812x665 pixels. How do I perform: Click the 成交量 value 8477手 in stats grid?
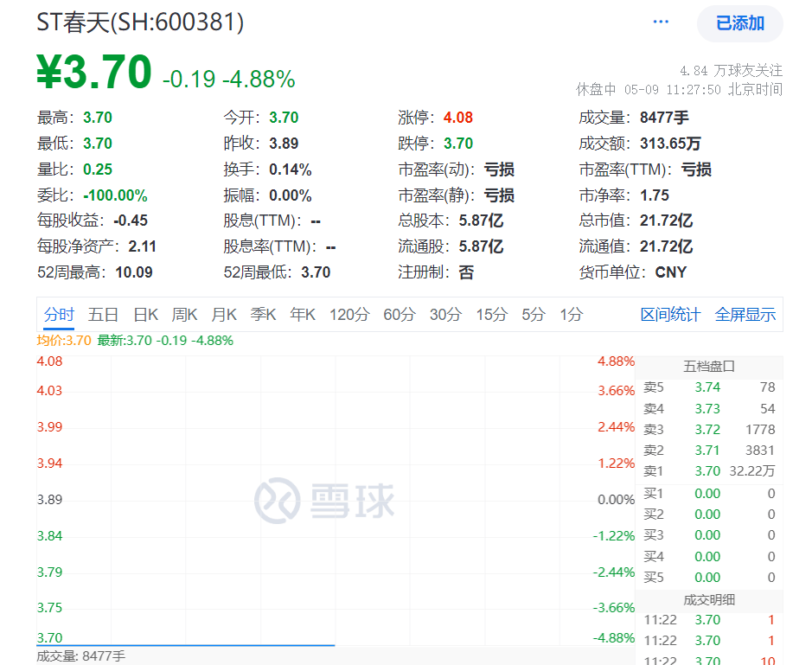664,118
